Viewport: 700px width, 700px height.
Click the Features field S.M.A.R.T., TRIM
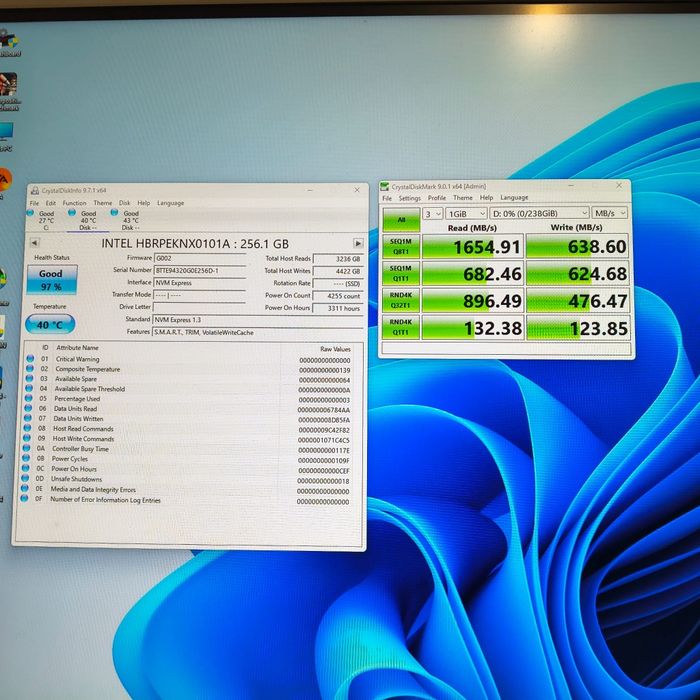[258, 332]
